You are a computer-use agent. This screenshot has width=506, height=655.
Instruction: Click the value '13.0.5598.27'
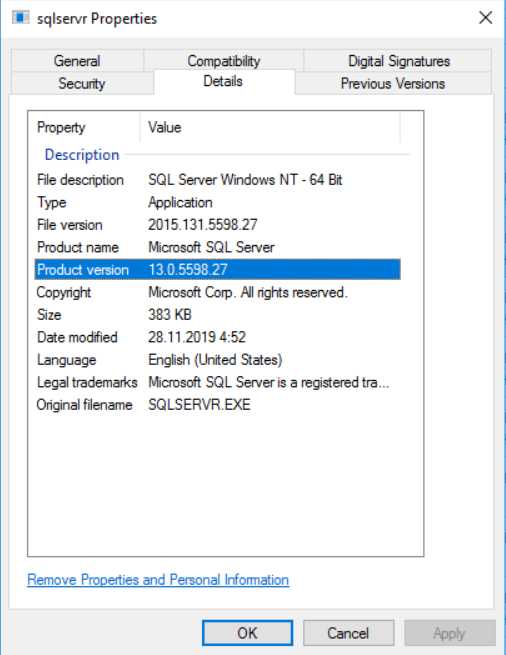(x=188, y=270)
